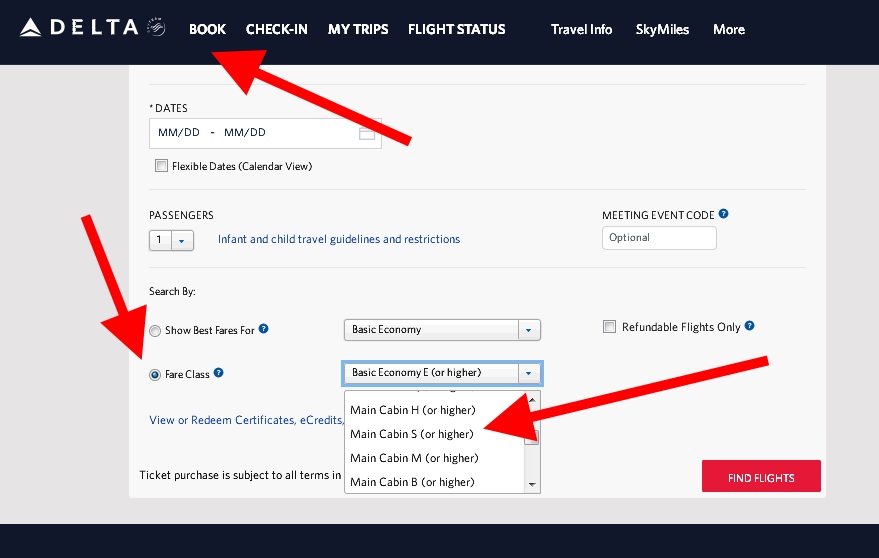Click help icon beside Refundable Flights Only
Screen dimensions: 879x558
[750, 325]
